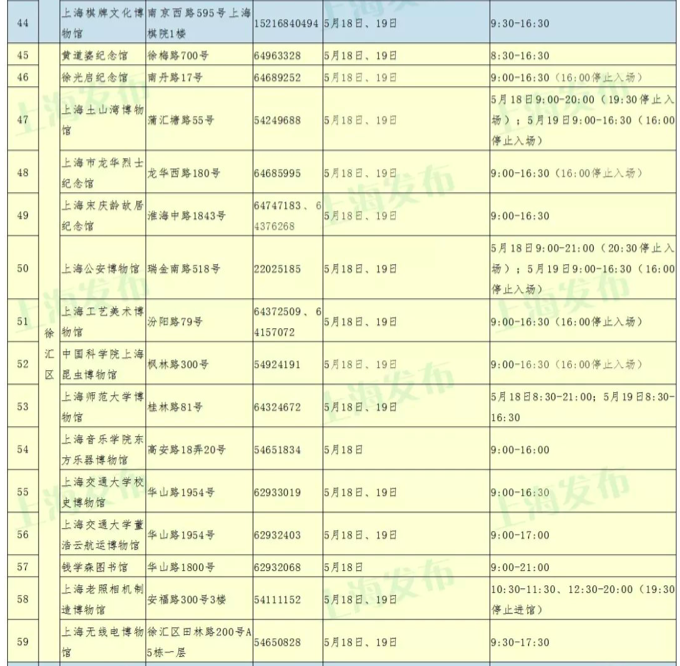Select the address 高安路18弄20号

pos(186,450)
